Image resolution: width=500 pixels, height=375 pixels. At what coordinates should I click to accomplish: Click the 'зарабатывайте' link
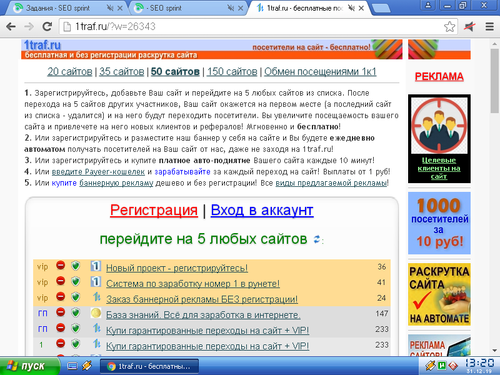[x=182, y=172]
